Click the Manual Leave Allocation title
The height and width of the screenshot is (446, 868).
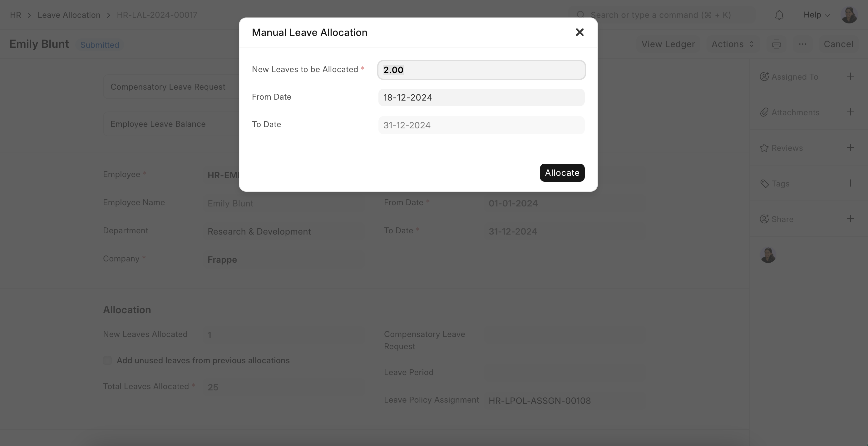coord(309,32)
